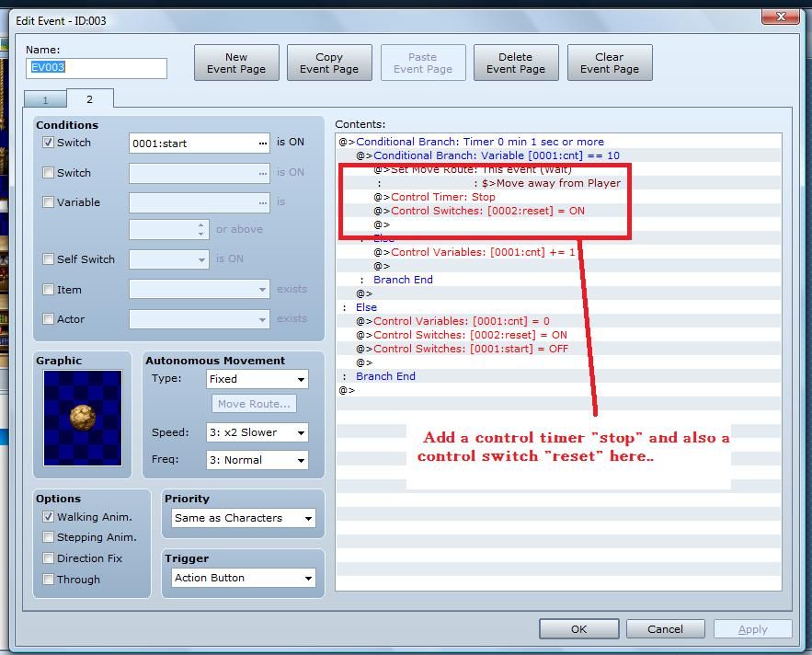Toggle the Walking Anim. option
The width and height of the screenshot is (812, 655).
[49, 517]
